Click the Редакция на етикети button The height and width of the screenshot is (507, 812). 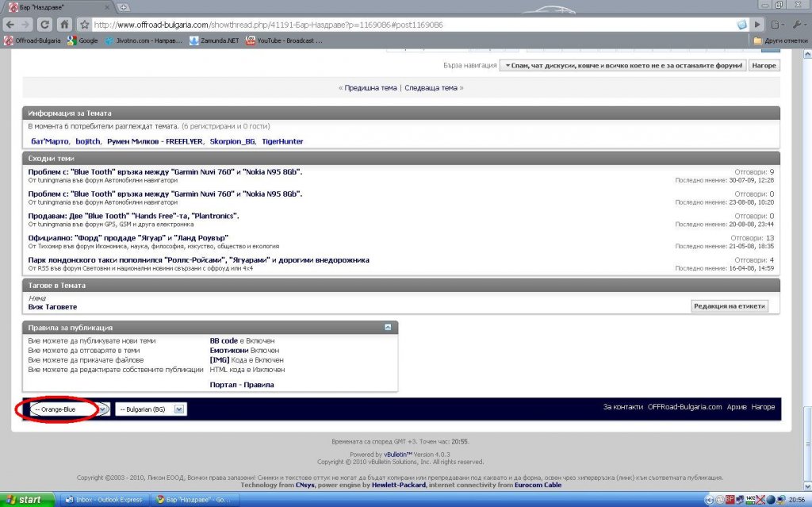(730, 305)
